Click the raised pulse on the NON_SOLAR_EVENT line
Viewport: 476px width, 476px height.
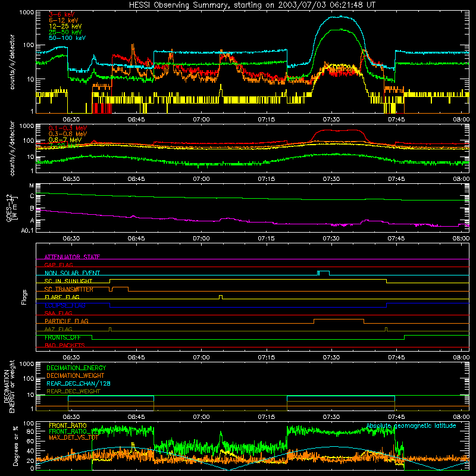pyautogui.click(x=323, y=273)
